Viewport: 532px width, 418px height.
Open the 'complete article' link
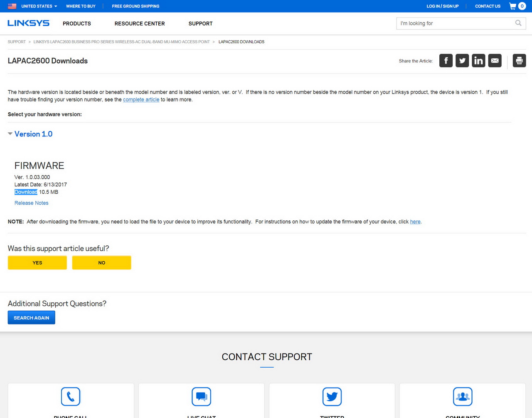tap(141, 100)
